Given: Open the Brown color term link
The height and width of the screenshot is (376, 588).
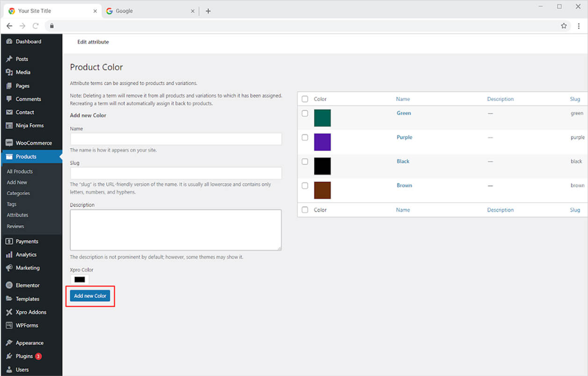Looking at the screenshot, I should [404, 186].
